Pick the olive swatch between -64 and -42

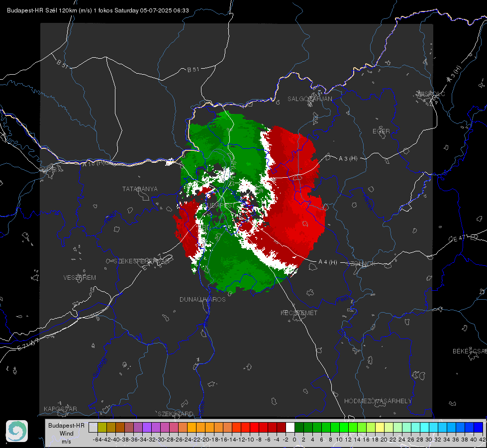(102, 428)
